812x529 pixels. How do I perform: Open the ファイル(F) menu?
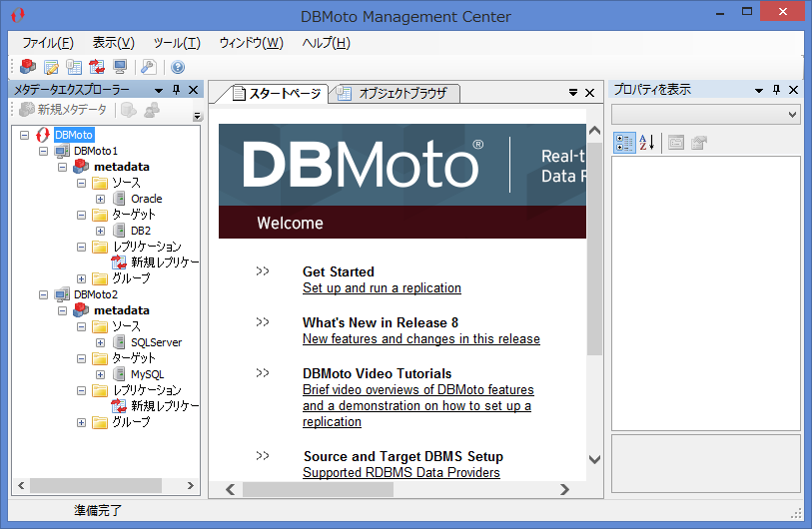coord(48,43)
